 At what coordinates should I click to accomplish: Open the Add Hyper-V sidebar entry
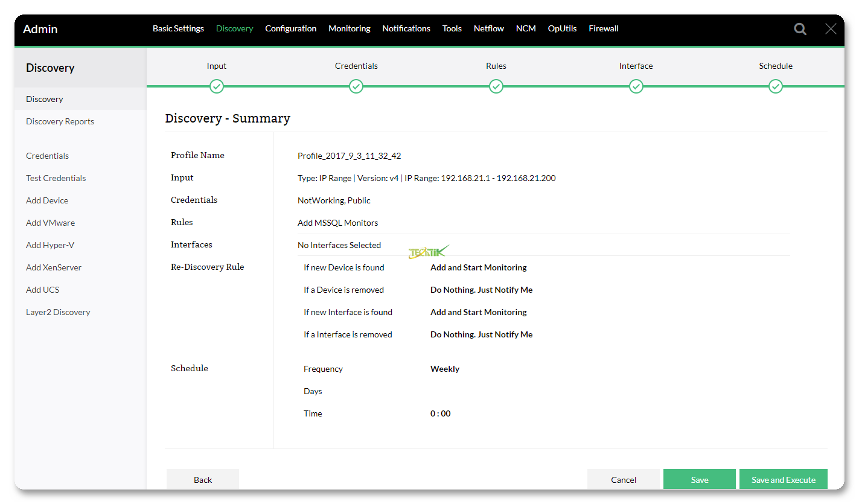pyautogui.click(x=50, y=245)
